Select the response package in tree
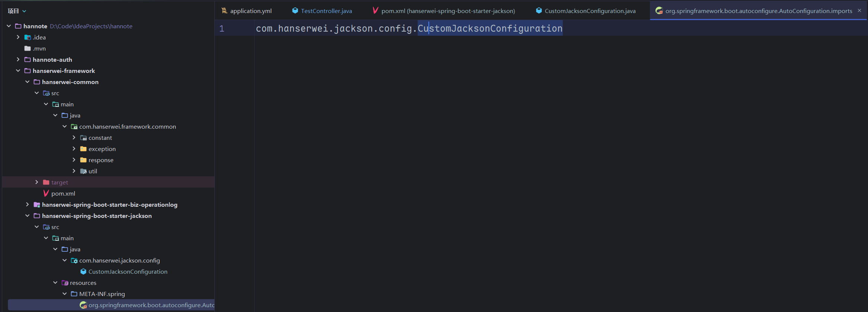 click(x=101, y=160)
